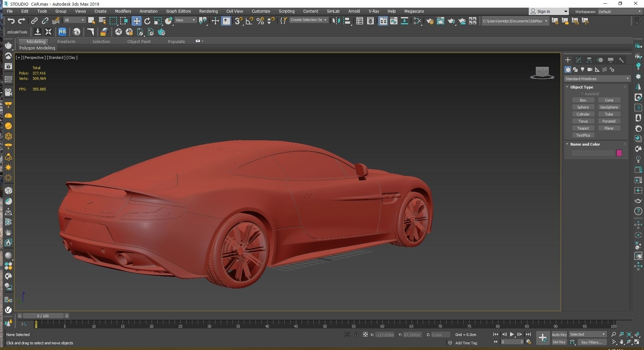
Task: Open the Scripting menu
Action: [x=287, y=11]
